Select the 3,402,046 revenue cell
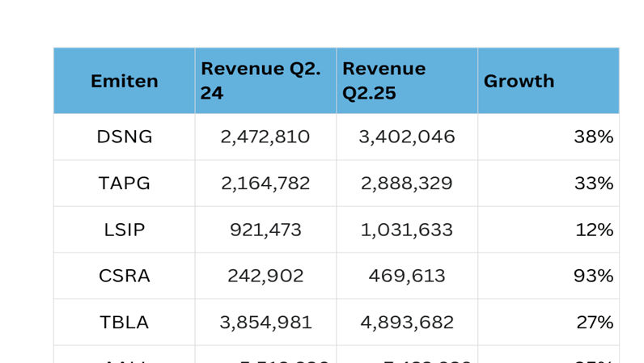644x363 pixels. [406, 137]
